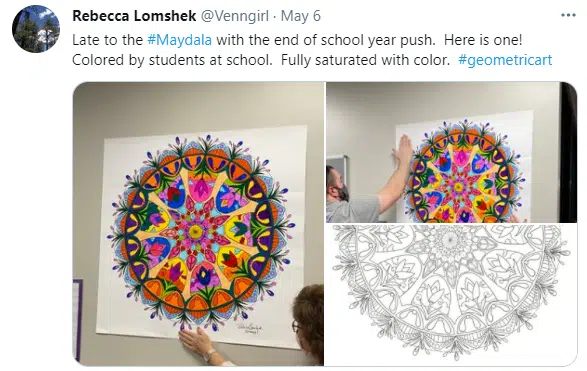This screenshot has height=371, width=587.
Task: Click the yellow center of colored mandala
Action: 195,231
